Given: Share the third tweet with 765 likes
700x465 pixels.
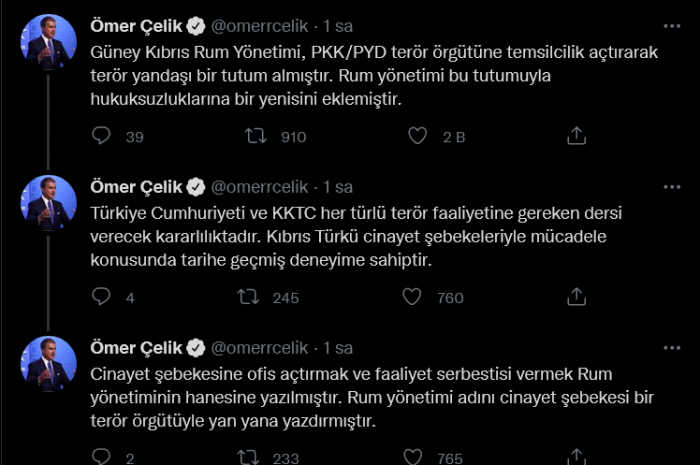Looking at the screenshot, I should pyautogui.click(x=576, y=457).
